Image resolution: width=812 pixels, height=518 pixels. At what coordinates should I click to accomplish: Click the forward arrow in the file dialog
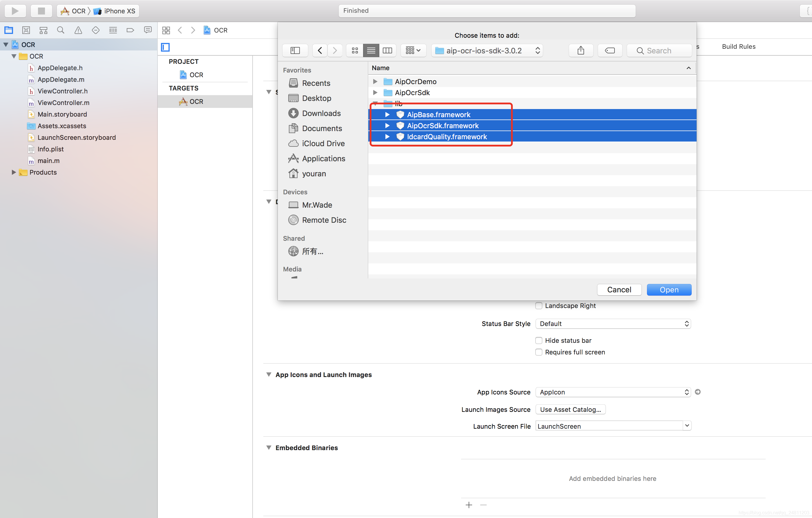(335, 50)
